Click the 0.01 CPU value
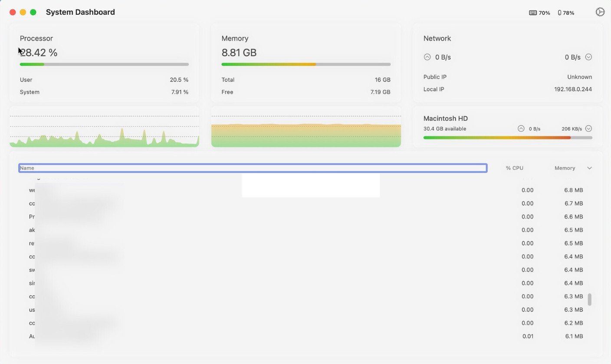Screen dimensions: 611x364 pos(528,336)
